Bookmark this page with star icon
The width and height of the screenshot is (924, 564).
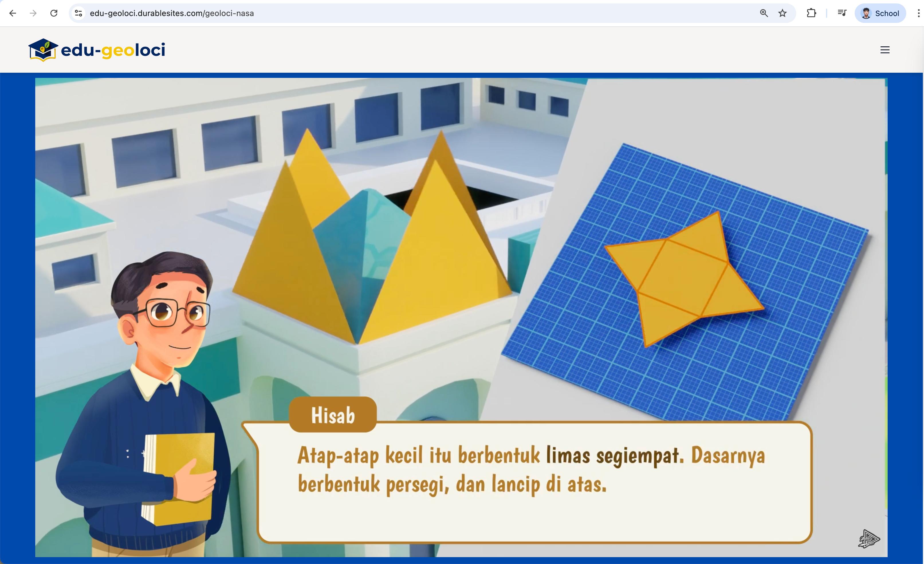point(782,13)
